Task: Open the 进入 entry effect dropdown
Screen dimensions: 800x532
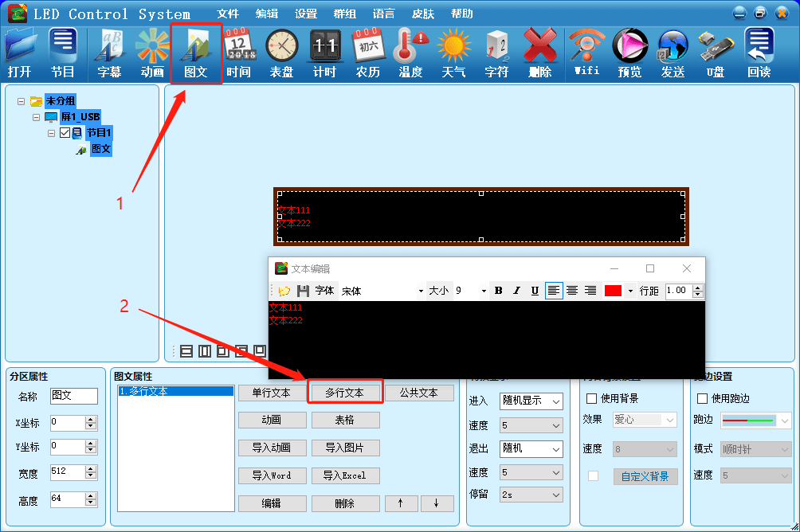Action: tap(531, 401)
